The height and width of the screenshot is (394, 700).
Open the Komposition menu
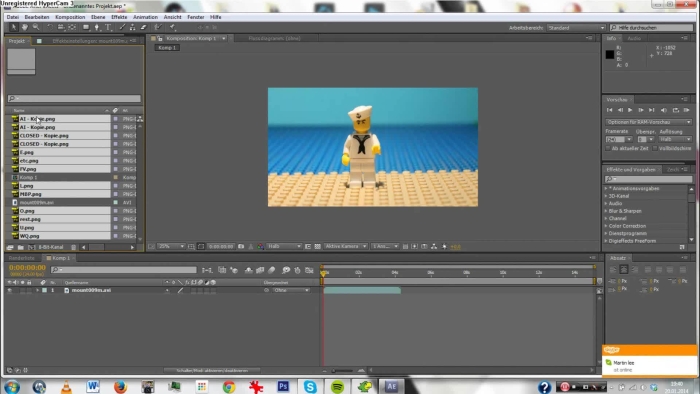point(70,17)
